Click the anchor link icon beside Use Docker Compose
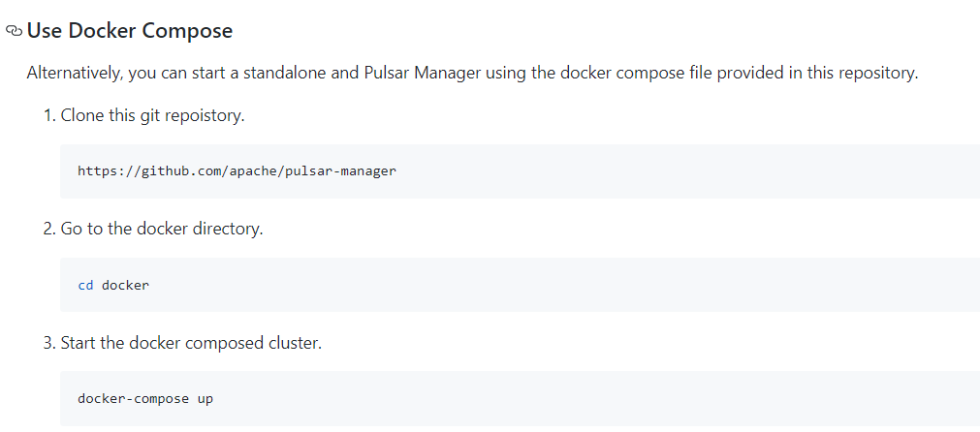The width and height of the screenshot is (980, 432). 14,31
